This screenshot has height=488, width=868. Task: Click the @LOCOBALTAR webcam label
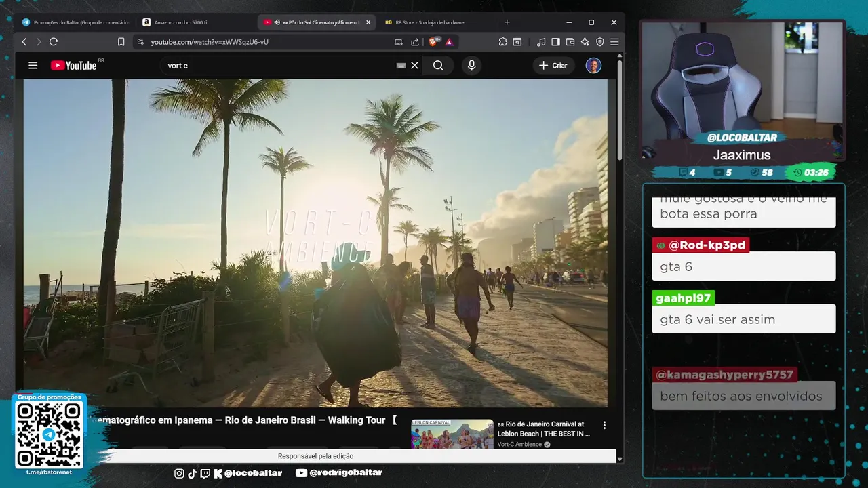tap(742, 138)
